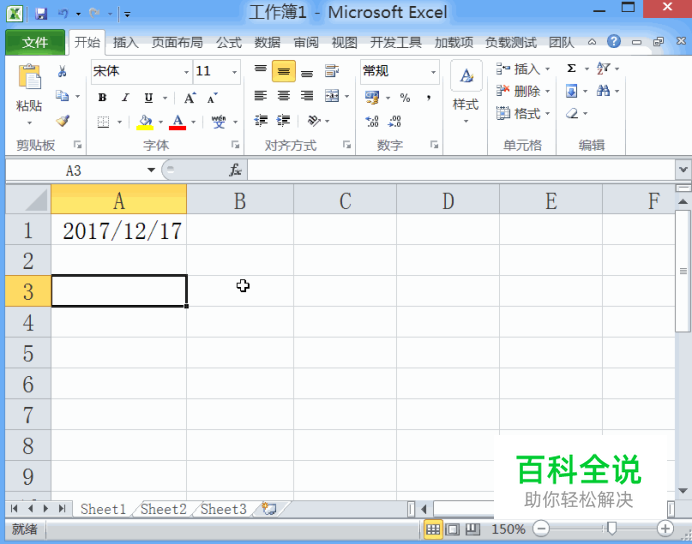The image size is (692, 544).
Task: Open the font name 宋体 dropdown
Action: pyautogui.click(x=186, y=71)
